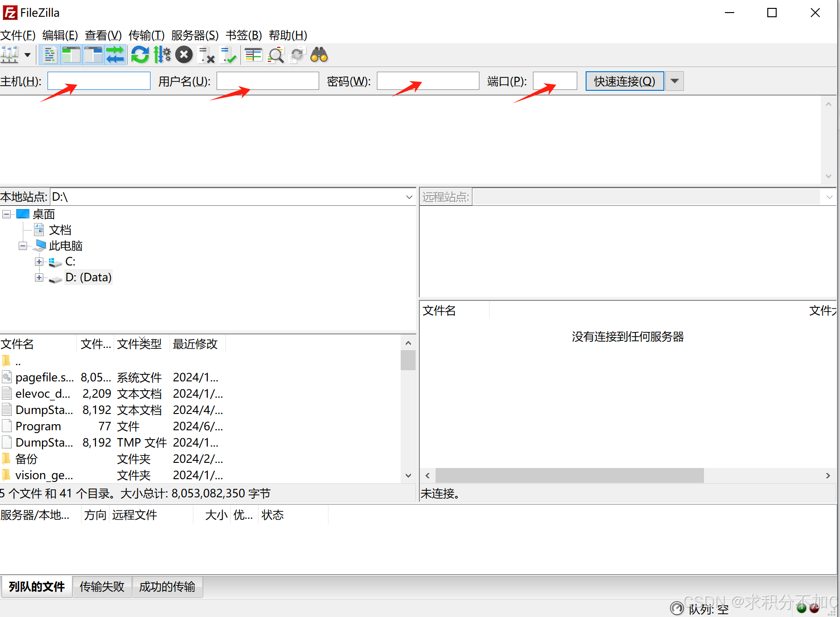Toggle processing of the transfer queue
This screenshot has width=840, height=617.
click(x=162, y=55)
